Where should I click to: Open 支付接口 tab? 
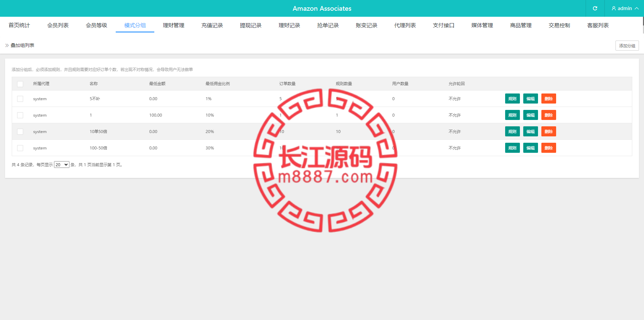pos(443,25)
